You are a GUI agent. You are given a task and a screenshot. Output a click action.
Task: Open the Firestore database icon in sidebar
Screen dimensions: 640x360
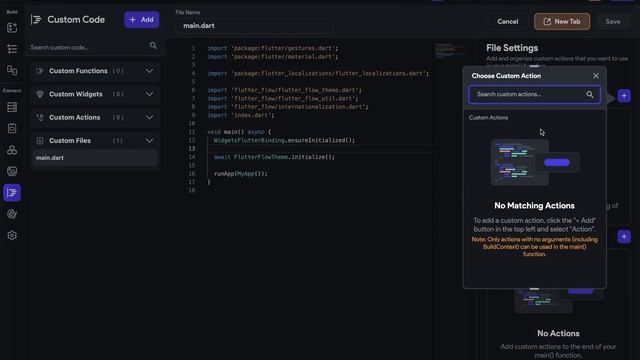click(12, 107)
